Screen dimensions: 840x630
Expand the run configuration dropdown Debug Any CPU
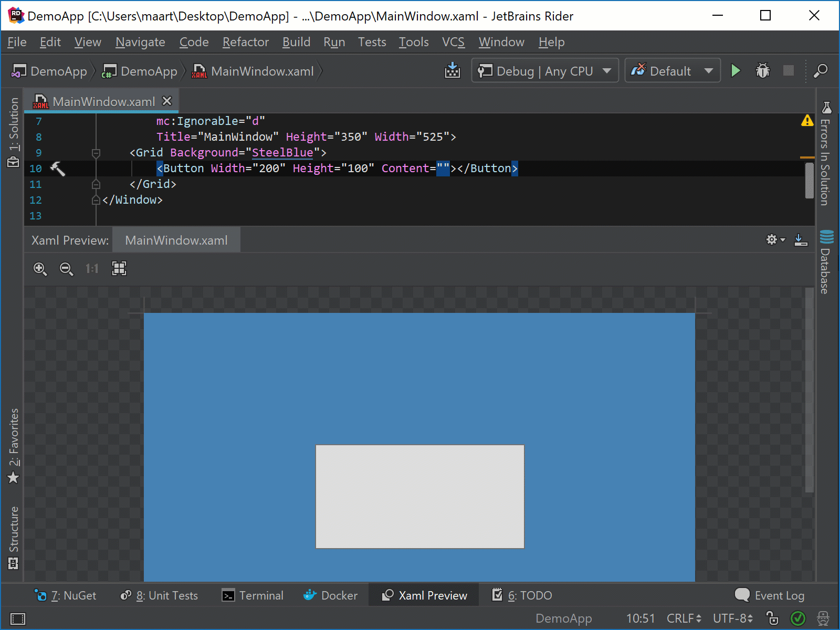[x=607, y=70]
